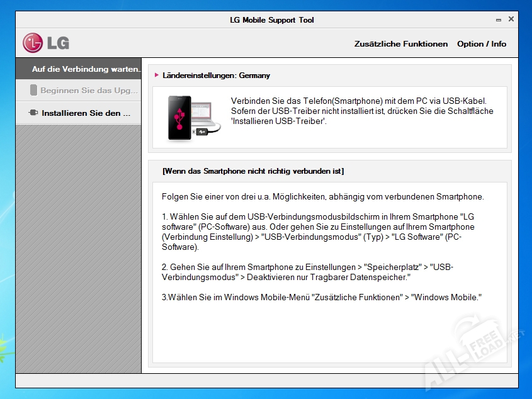
Task: Click the 'LG Mobile Support Tool' title bar
Action: 271,20
